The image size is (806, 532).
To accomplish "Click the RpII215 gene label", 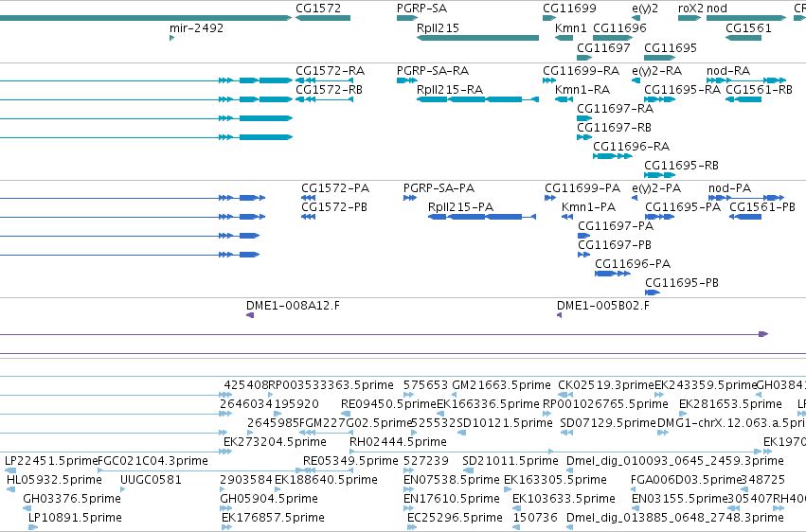I will (438, 27).
